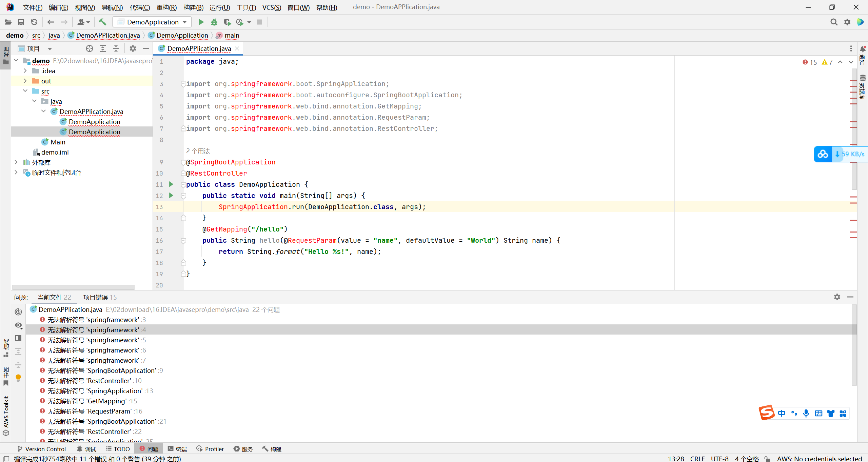
Task: Expand the out folder in project tree
Action: tap(25, 81)
